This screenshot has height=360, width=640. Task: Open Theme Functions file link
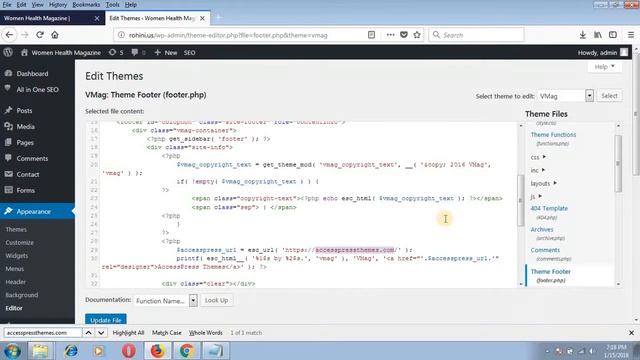pos(553,134)
